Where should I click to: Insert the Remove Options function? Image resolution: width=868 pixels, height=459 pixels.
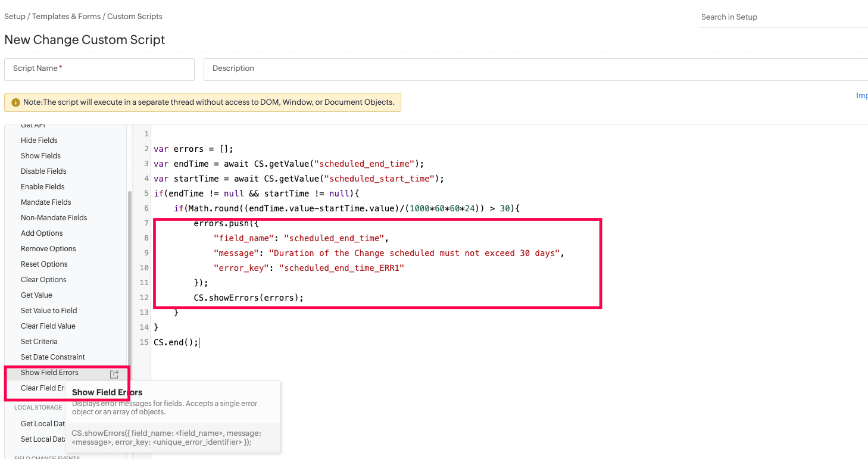point(48,249)
